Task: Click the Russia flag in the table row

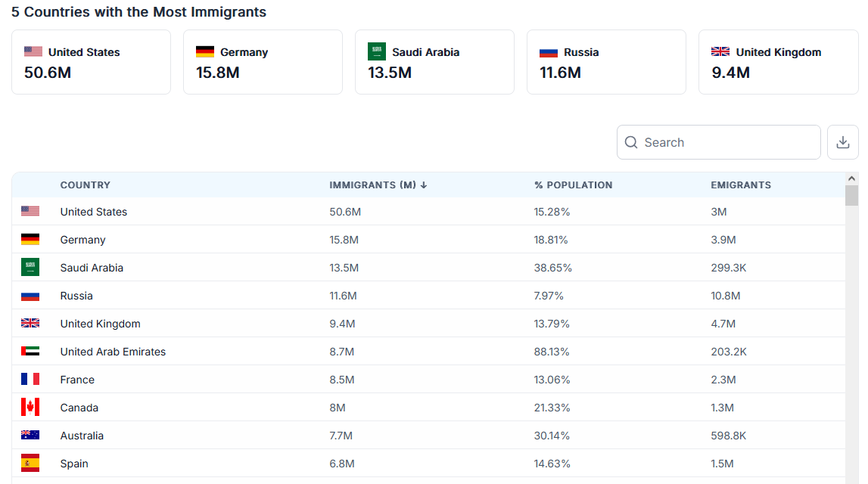Action: point(30,296)
